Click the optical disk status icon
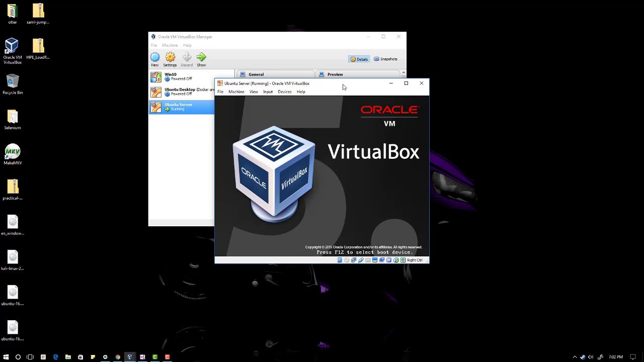 click(x=347, y=260)
